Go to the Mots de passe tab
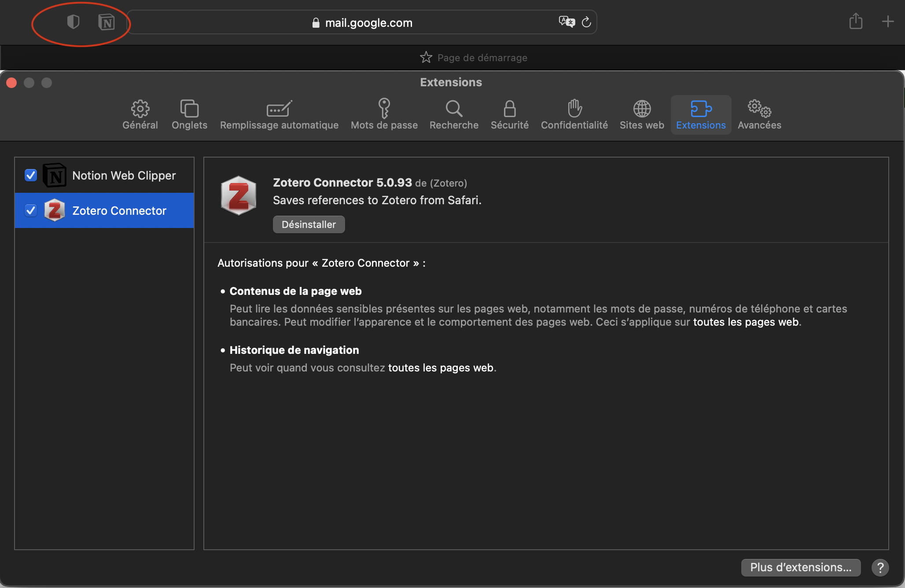Screen dimensions: 905x588 pyautogui.click(x=384, y=114)
